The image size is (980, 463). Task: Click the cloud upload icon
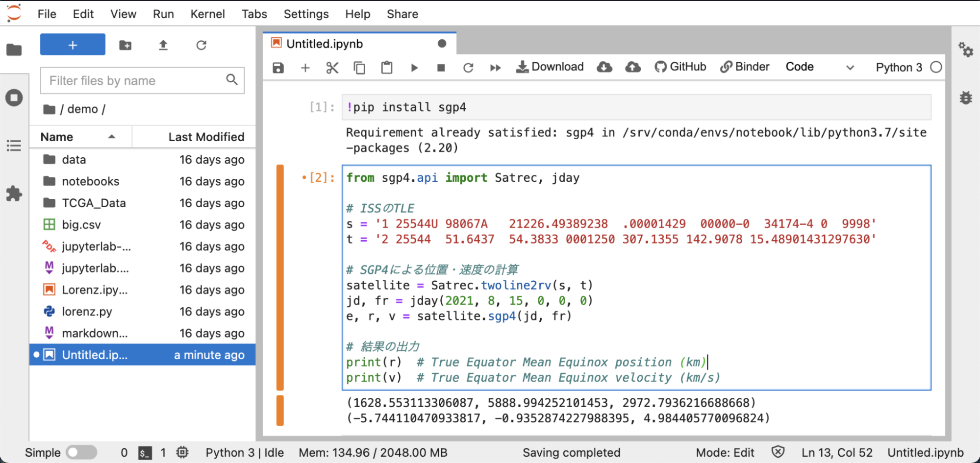(632, 67)
